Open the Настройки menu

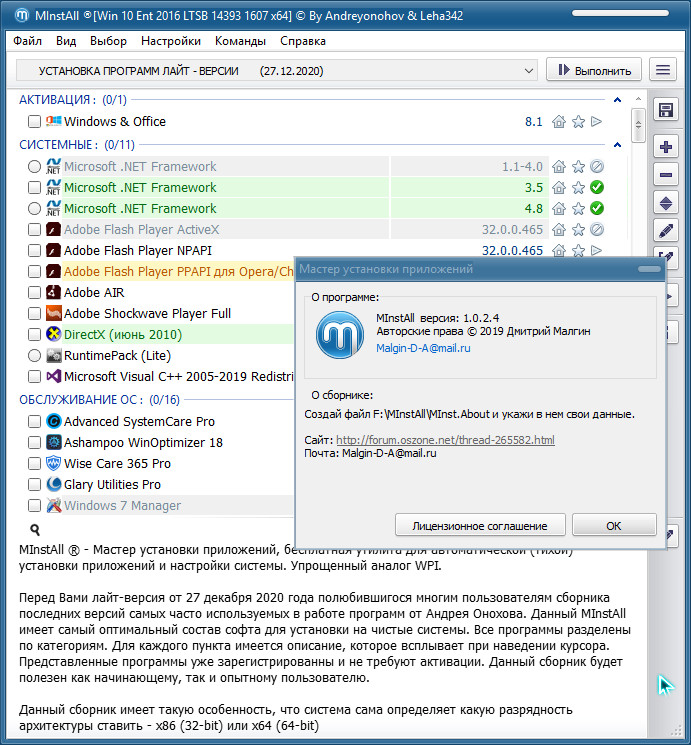tap(171, 41)
